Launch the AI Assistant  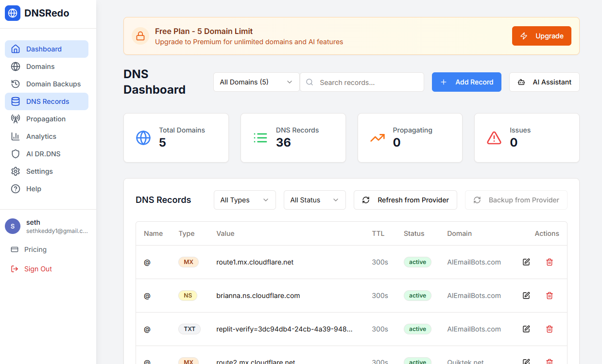(x=544, y=82)
